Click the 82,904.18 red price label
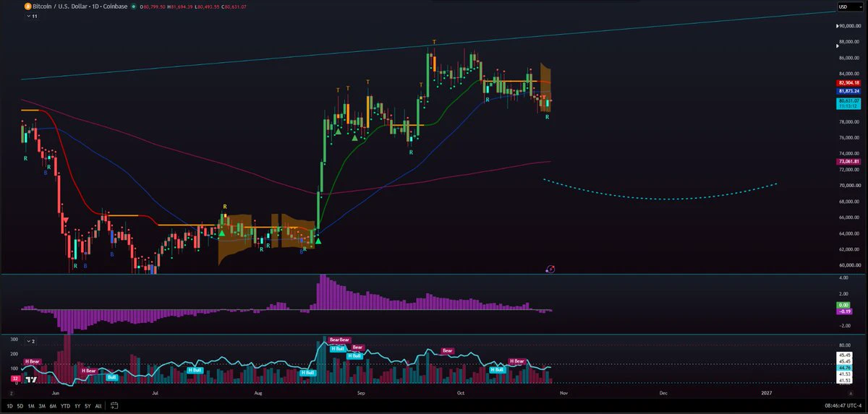This screenshot has height=414, width=868. click(848, 83)
